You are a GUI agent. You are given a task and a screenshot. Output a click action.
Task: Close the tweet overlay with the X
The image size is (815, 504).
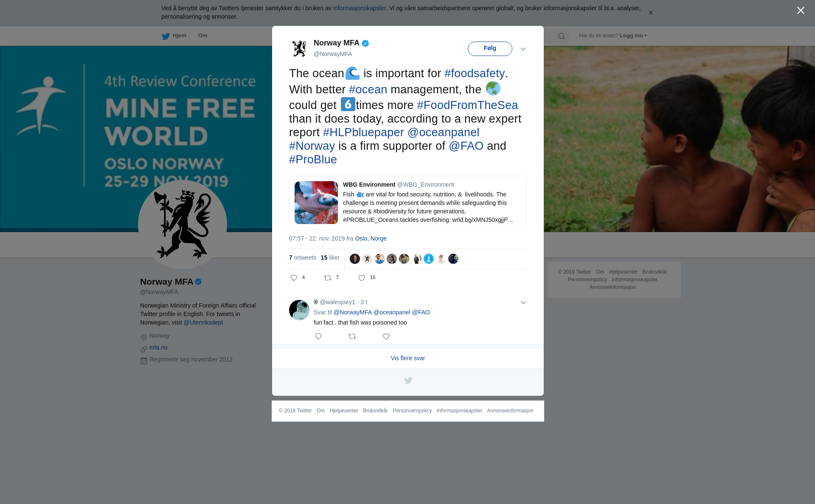click(x=801, y=11)
